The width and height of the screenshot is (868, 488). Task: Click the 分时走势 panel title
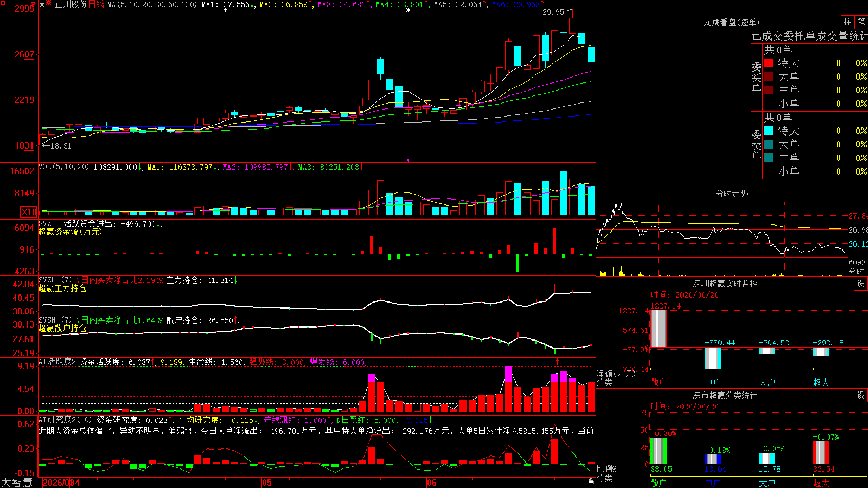pos(732,194)
